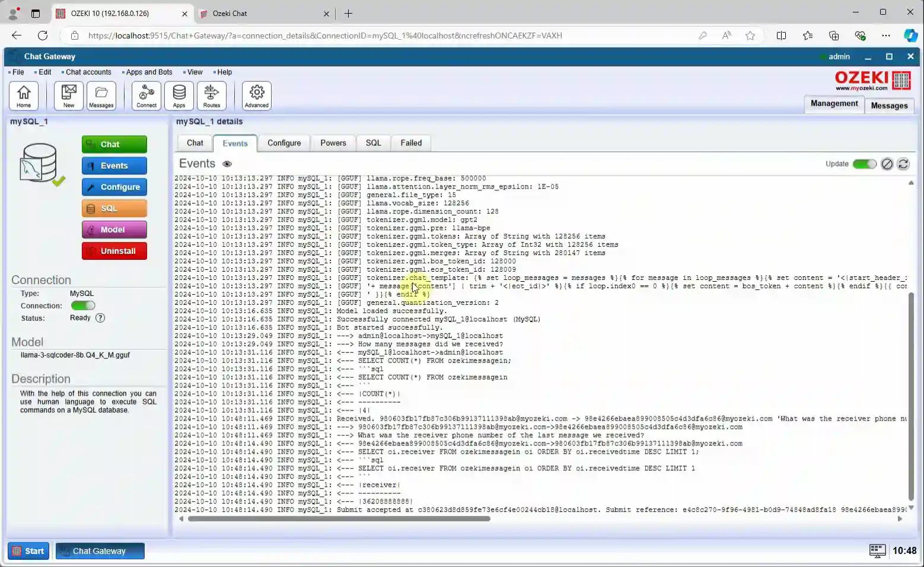Switch to the SQL tab
Viewport: 924px width, 567px height.
point(374,143)
